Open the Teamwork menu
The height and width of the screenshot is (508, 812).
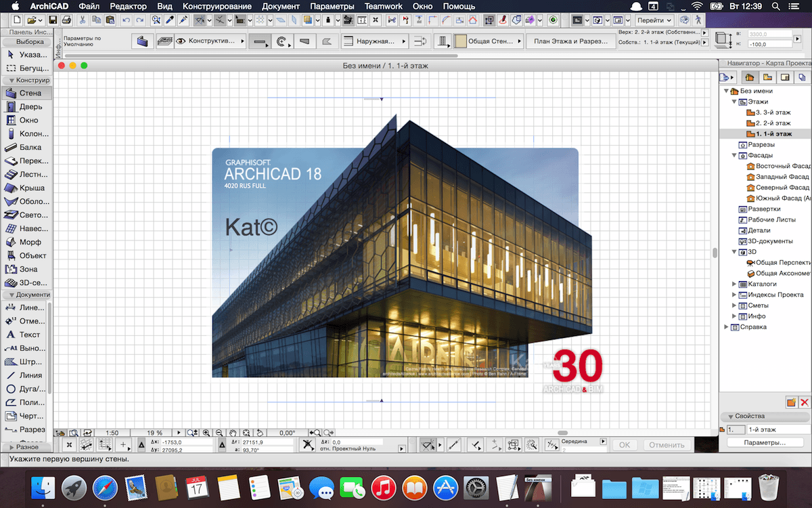click(x=383, y=6)
